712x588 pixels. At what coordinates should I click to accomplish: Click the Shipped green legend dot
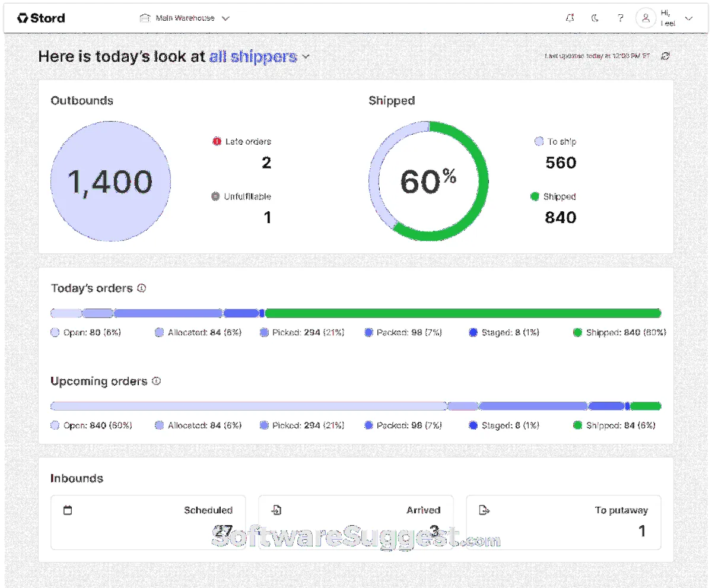click(x=535, y=196)
